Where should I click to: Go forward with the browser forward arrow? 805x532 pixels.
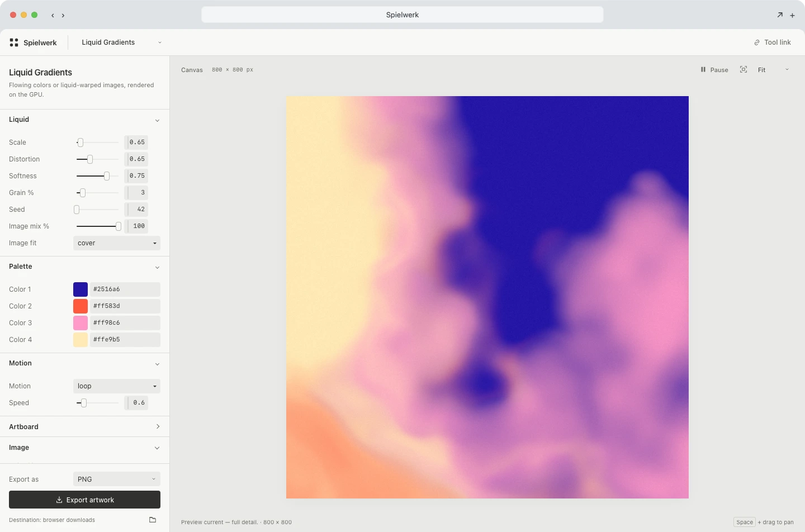point(63,15)
